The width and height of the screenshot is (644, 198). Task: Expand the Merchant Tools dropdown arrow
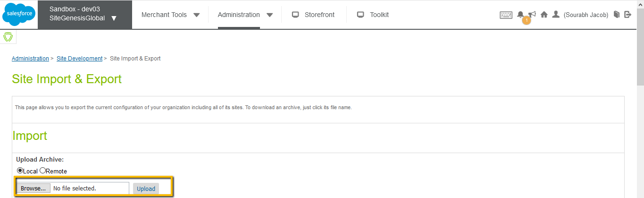197,15
